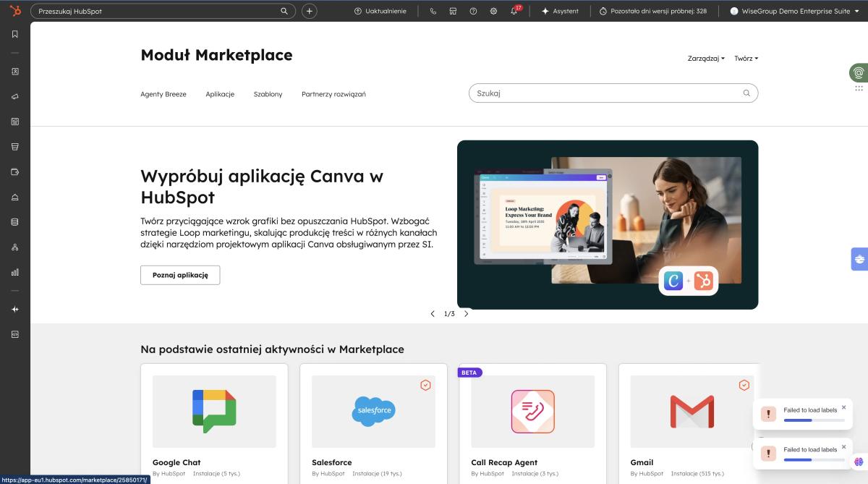Open notifications bell with 17 badge
This screenshot has width=868, height=484.
515,10
